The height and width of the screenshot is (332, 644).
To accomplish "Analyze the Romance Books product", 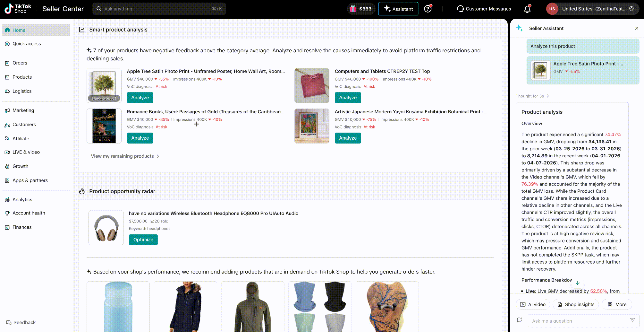I will point(140,138).
